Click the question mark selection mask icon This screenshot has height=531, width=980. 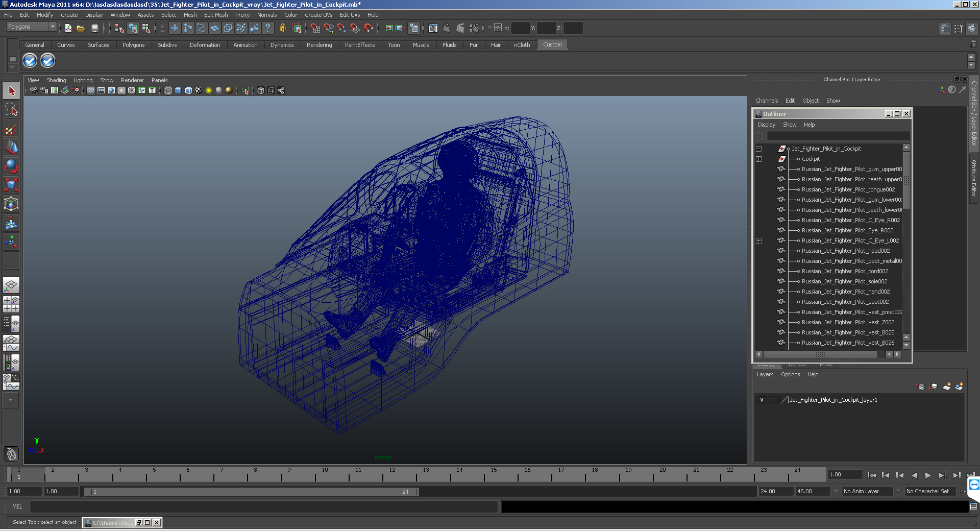click(x=267, y=29)
